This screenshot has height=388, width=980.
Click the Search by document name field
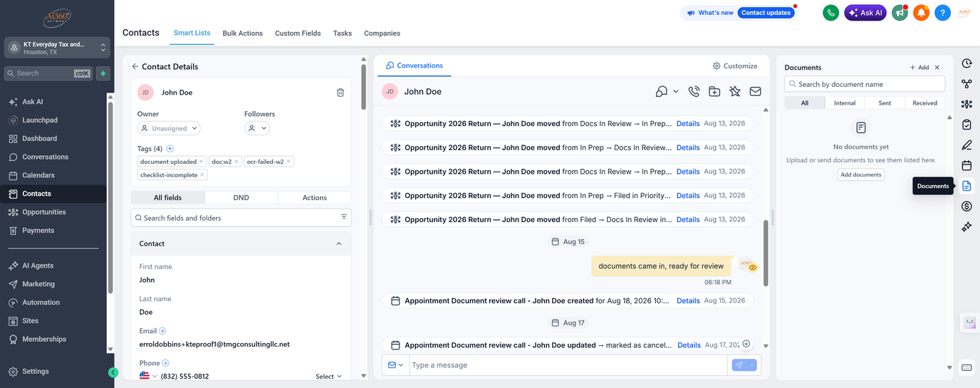(x=865, y=84)
